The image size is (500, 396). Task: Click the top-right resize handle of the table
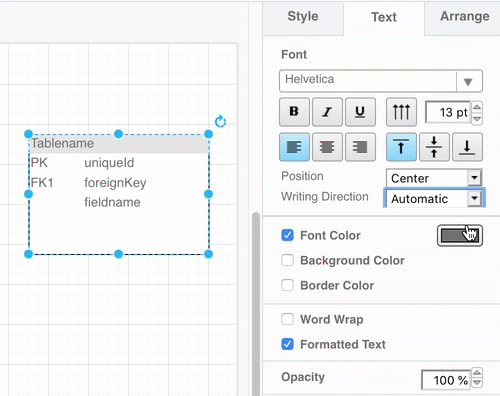[x=208, y=134]
